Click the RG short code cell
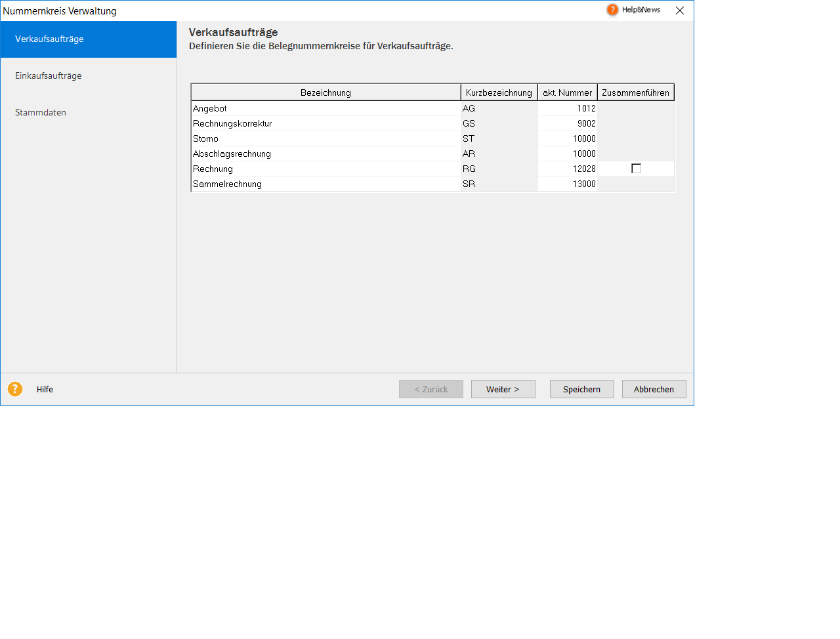The height and width of the screenshot is (639, 840). 499,169
